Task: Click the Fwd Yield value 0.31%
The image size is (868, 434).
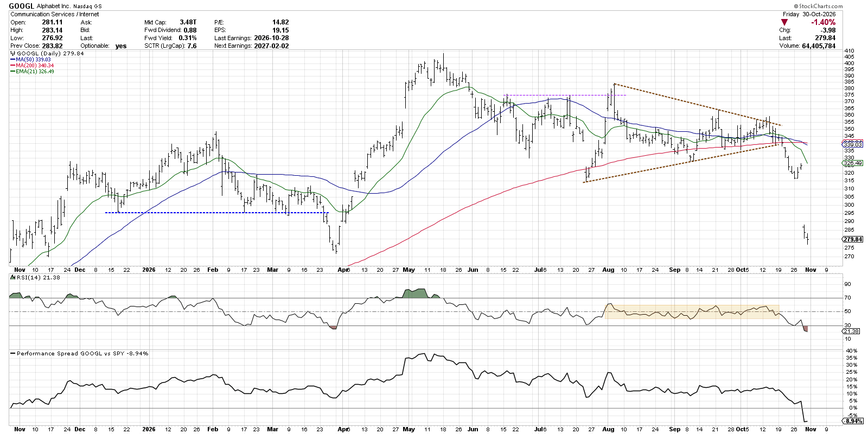Action: [188, 38]
